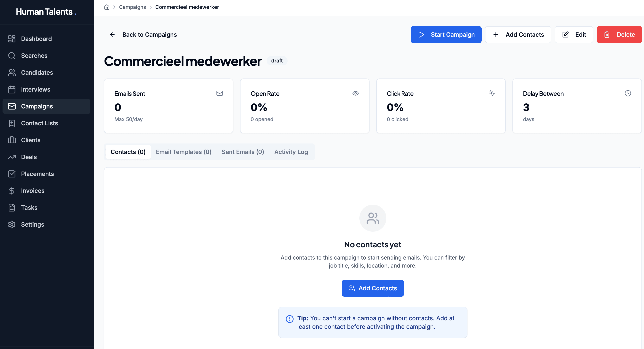Click the Open Rate eye icon

coord(356,93)
